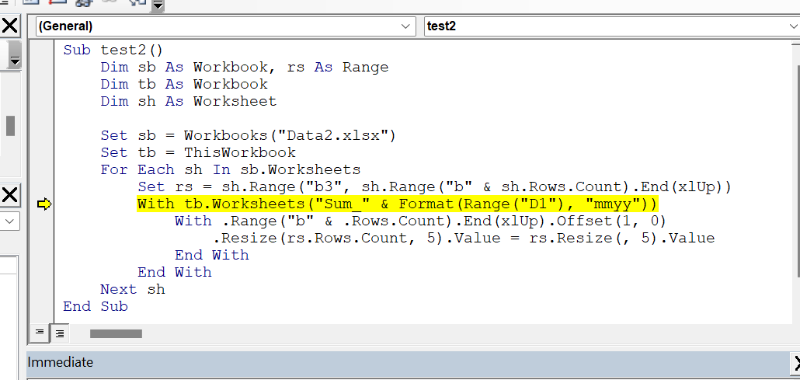Click the 'Set sb = Workbooks("Data2.xlsx")' line
Screen dimensions: 800x380
tap(248, 136)
